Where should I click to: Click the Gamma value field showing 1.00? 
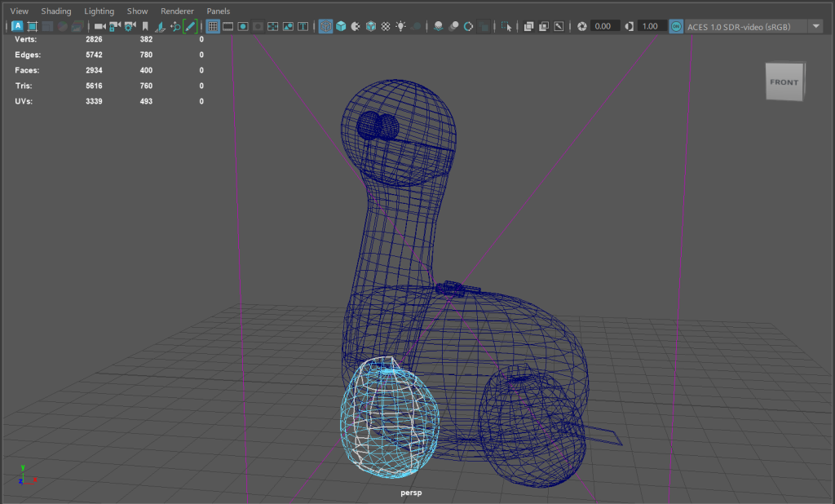[650, 27]
